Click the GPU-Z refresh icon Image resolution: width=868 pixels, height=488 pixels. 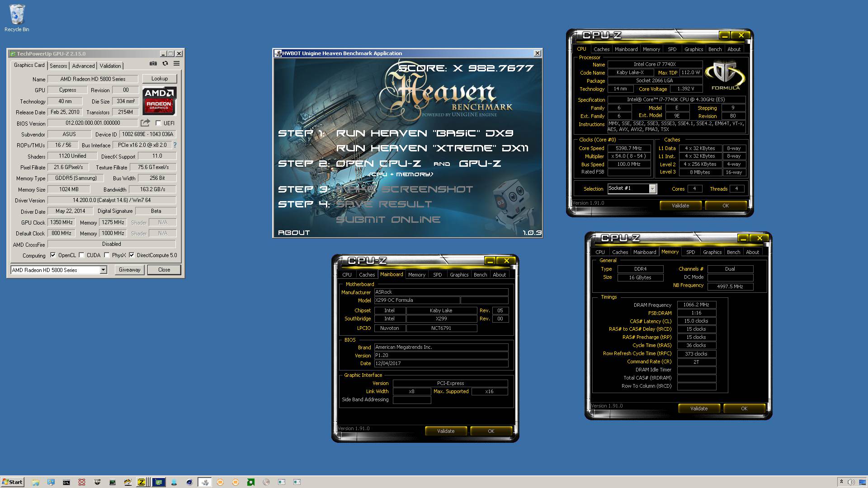click(165, 64)
